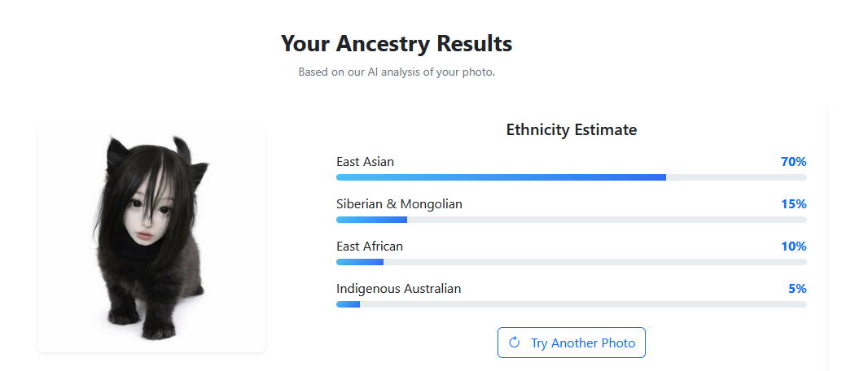Select the East African progress bar fill
This screenshot has width=868, height=371.
[359, 262]
